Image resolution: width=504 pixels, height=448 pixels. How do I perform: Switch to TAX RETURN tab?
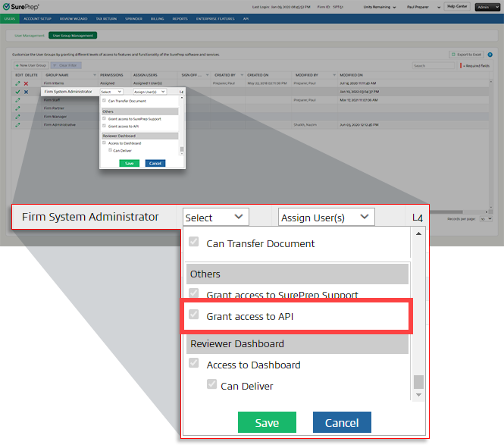pos(106,19)
